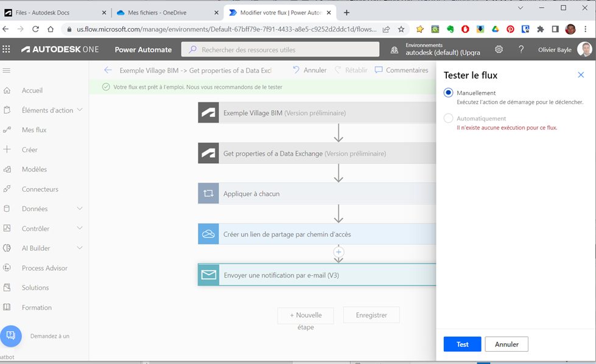Open Olivier Bayle account avatar

tap(584, 49)
